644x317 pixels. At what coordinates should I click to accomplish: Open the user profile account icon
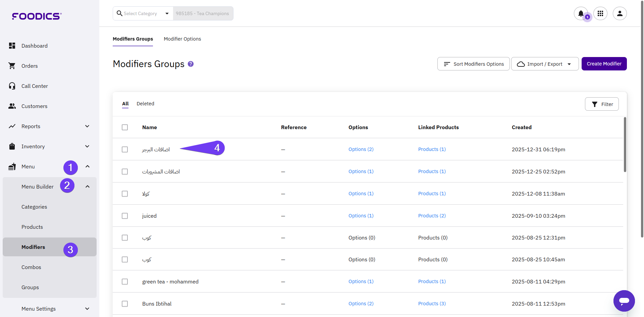620,13
